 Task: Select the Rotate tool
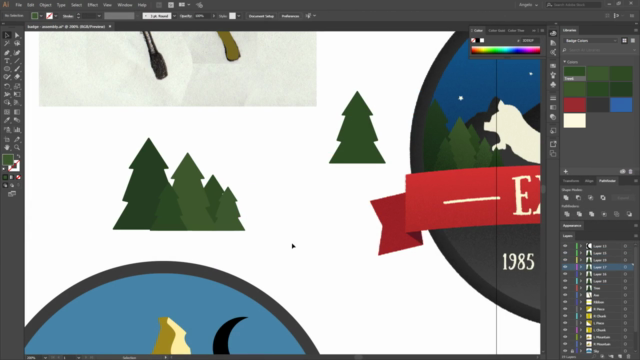(x=7, y=86)
